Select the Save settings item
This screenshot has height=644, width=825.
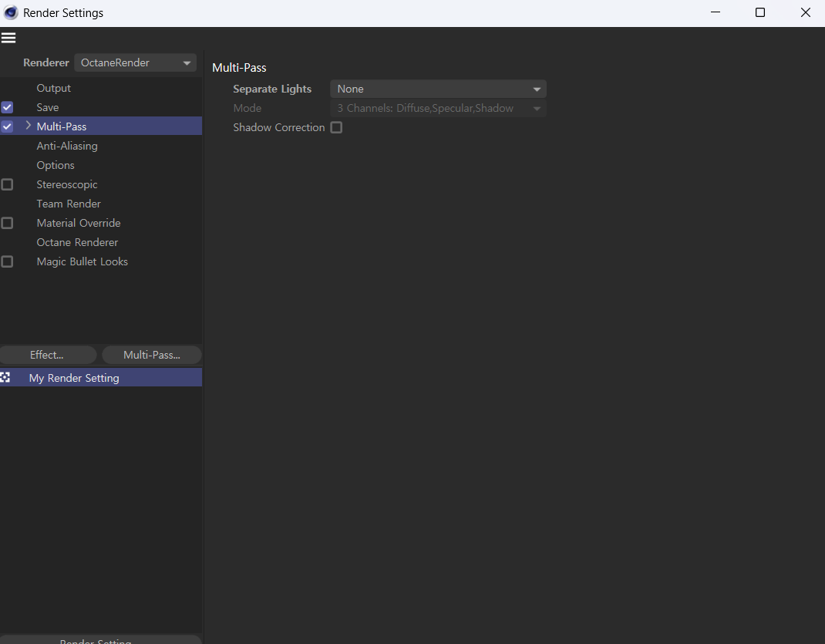[x=48, y=107]
